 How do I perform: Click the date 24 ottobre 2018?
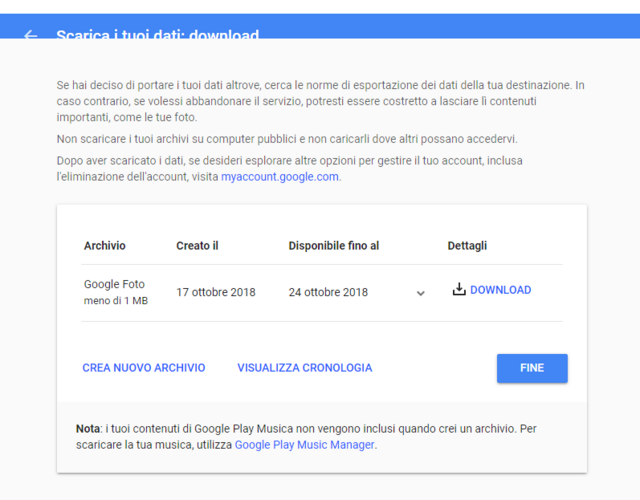[328, 292]
